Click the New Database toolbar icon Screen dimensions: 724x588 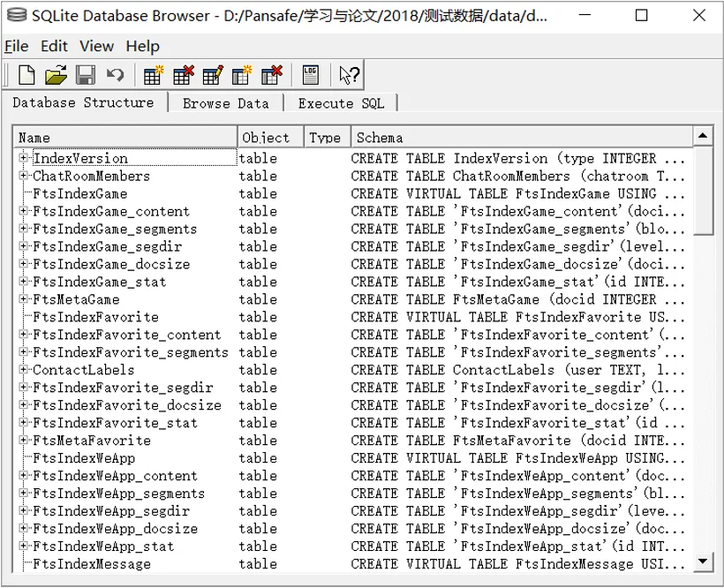pyautogui.click(x=26, y=75)
